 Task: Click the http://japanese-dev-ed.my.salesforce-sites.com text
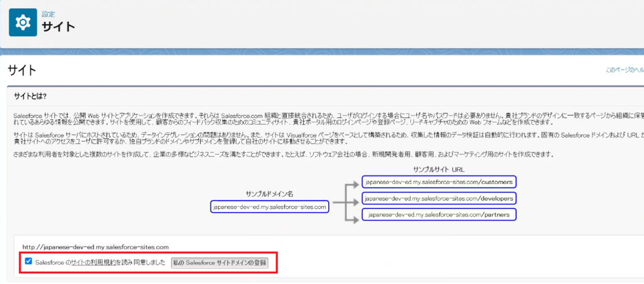(x=96, y=247)
